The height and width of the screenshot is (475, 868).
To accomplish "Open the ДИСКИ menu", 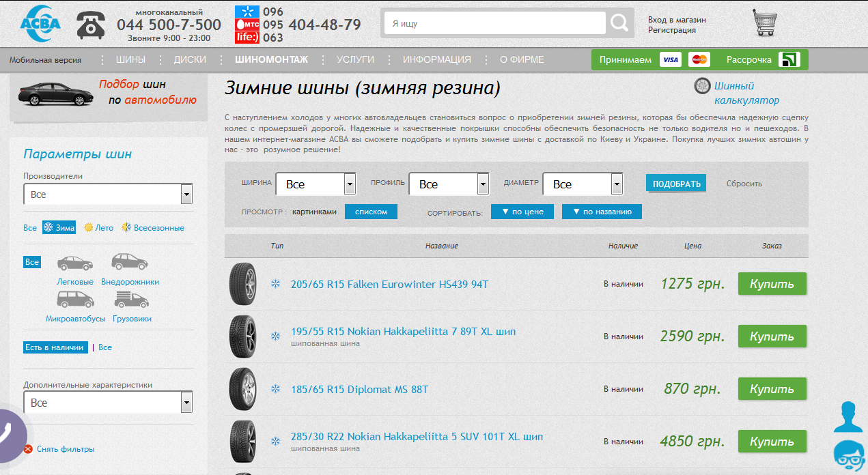I will tap(189, 59).
